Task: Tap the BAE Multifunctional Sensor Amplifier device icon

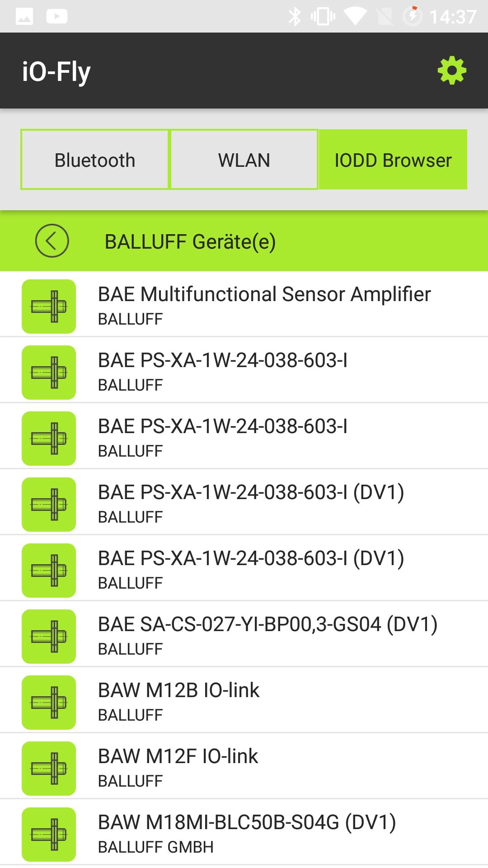Action: [49, 307]
